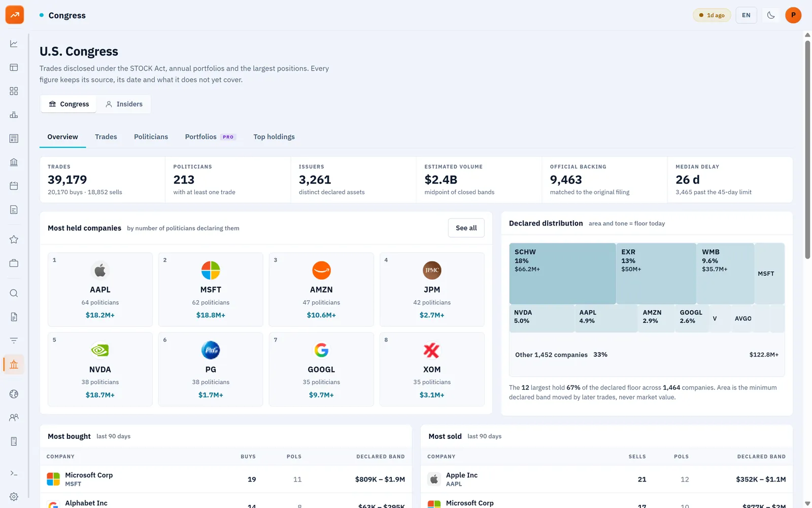
Task: Open the globe icon in sidebar
Action: coord(14,394)
